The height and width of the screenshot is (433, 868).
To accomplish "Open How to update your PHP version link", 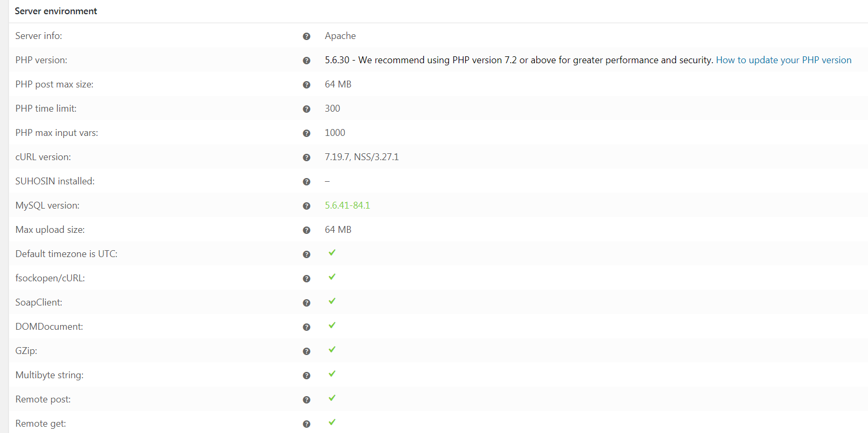I will tap(784, 60).
